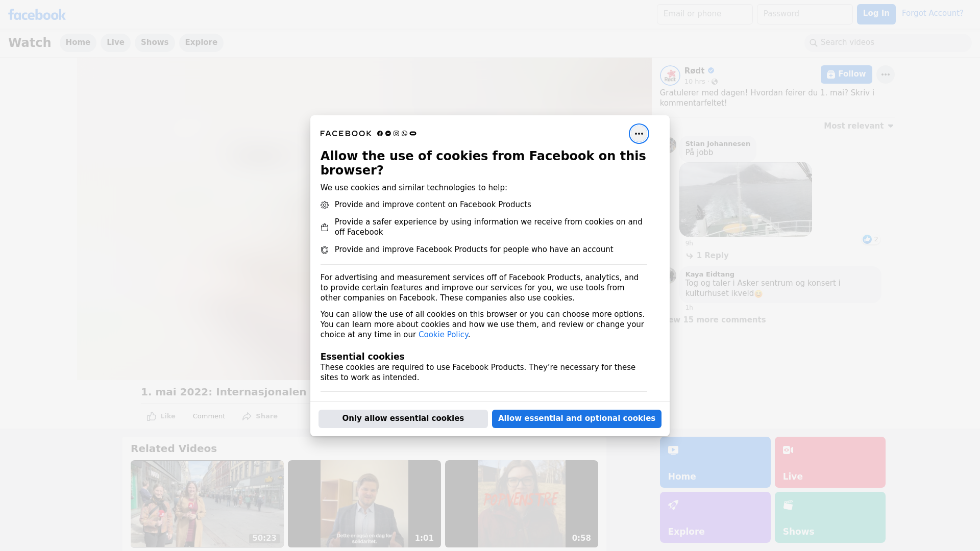Click the globe privacy icon beside 10 hrs
The height and width of the screenshot is (551, 980).
tap(715, 82)
